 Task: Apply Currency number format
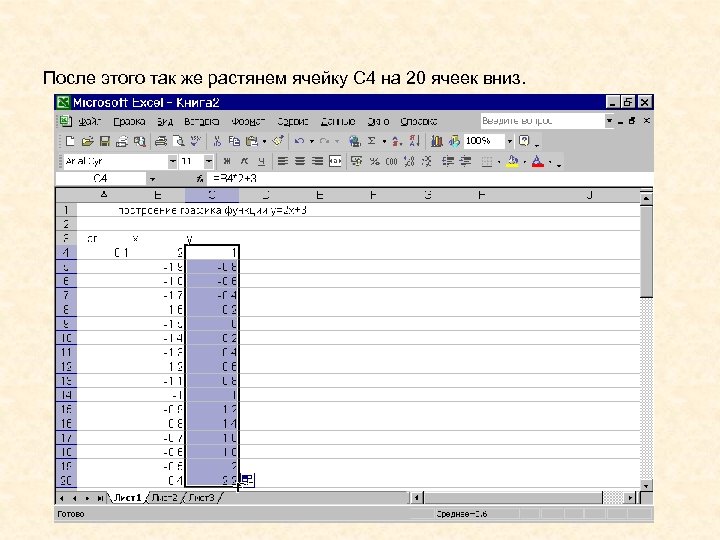(356, 161)
